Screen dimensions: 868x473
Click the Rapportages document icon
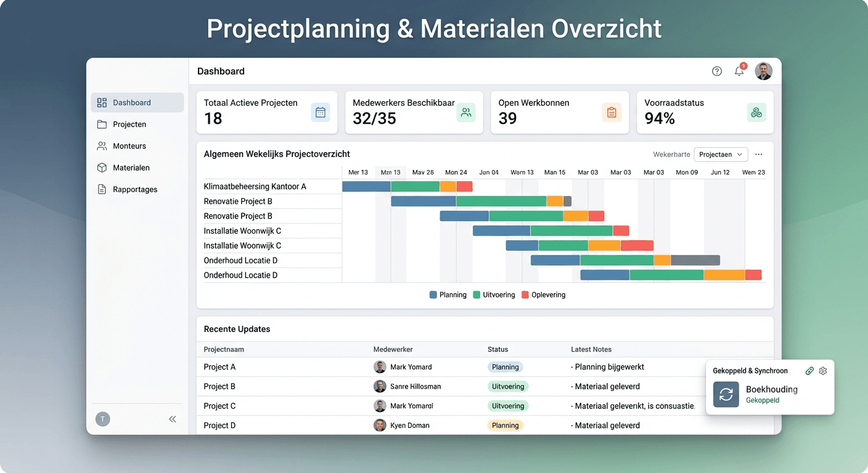tap(102, 189)
